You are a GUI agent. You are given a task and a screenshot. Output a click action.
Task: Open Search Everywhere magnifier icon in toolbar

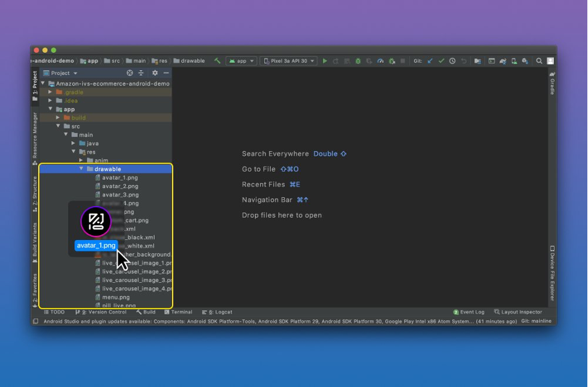coord(539,61)
